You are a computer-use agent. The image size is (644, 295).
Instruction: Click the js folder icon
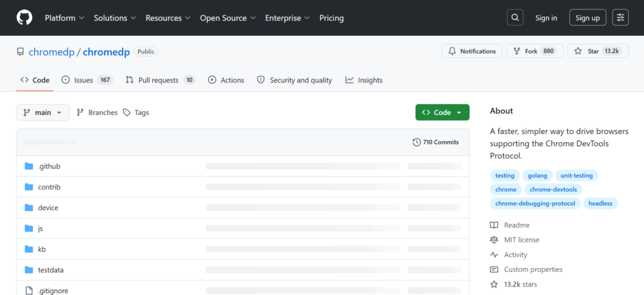click(x=29, y=228)
